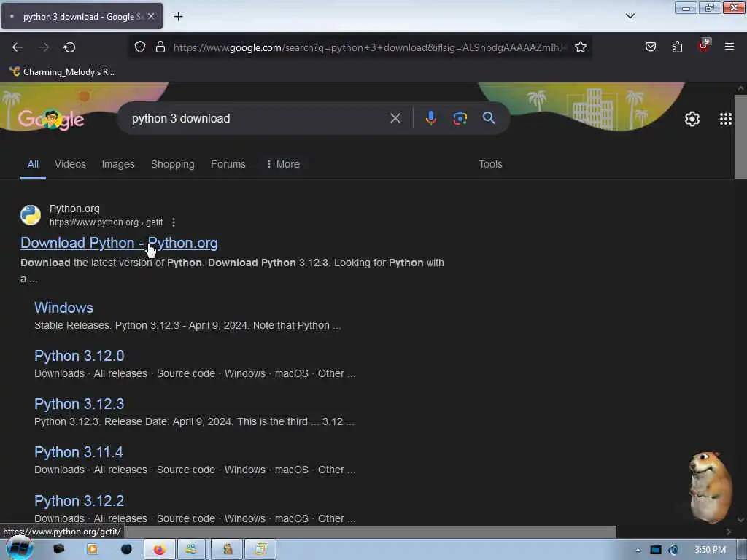Open the Python 3.12.2 sitelink
This screenshot has width=747, height=560.
tap(79, 501)
